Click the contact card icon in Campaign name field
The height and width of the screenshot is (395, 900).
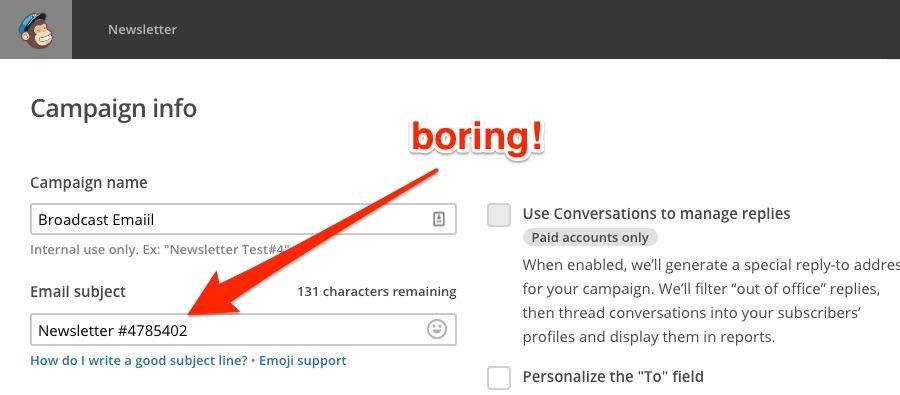(x=439, y=219)
